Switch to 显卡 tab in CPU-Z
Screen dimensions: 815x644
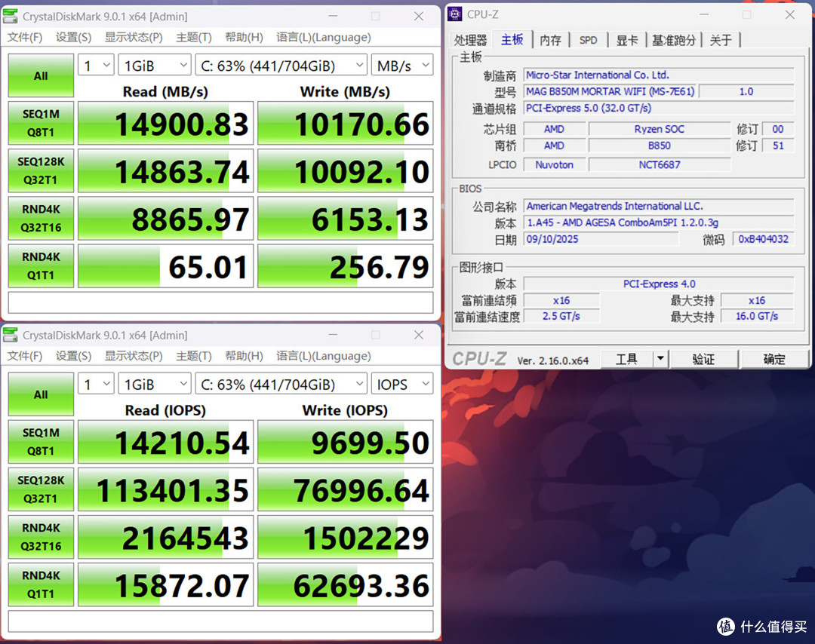(627, 40)
